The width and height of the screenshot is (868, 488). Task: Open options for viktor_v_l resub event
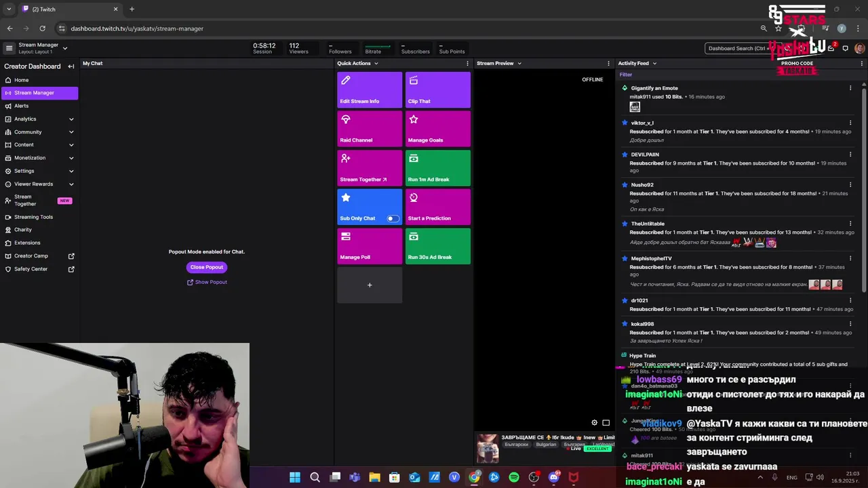point(850,123)
